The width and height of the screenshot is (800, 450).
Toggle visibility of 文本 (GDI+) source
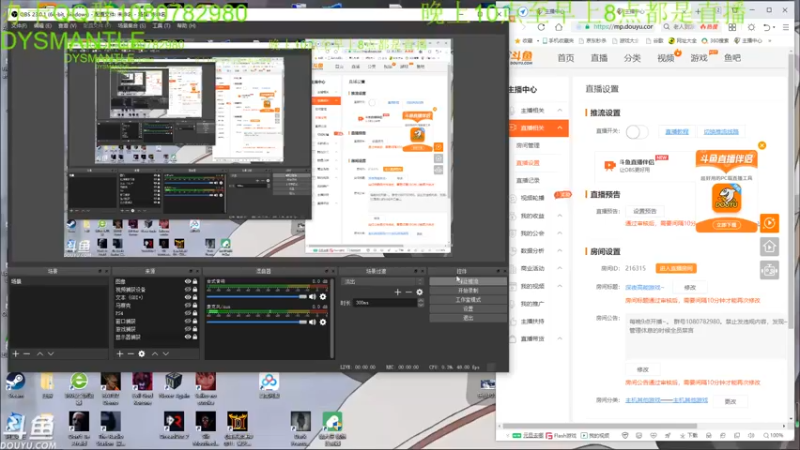click(x=187, y=297)
